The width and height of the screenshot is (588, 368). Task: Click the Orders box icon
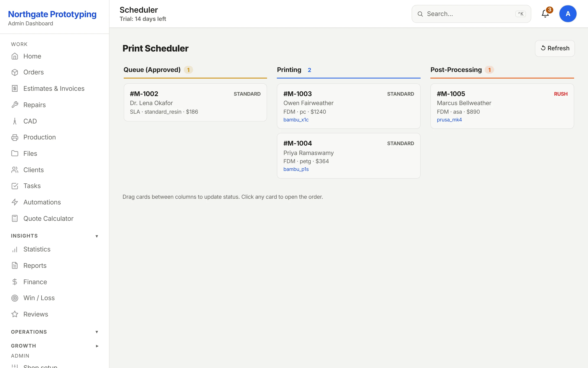point(14,72)
